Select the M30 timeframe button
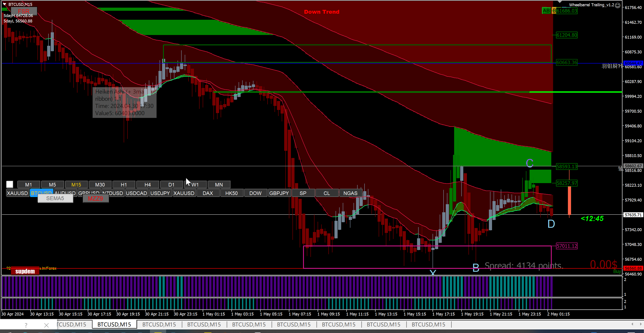The height and width of the screenshot is (333, 644). pyautogui.click(x=100, y=185)
